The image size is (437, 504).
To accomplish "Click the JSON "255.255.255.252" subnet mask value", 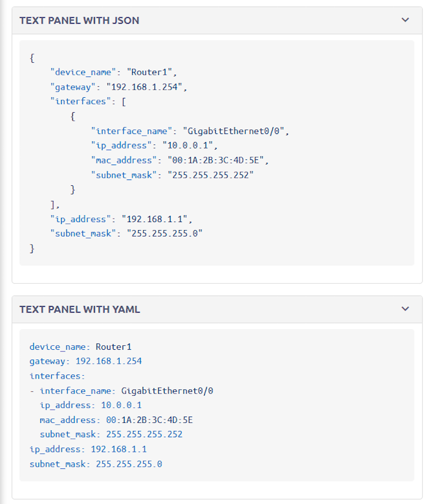I will (x=210, y=175).
